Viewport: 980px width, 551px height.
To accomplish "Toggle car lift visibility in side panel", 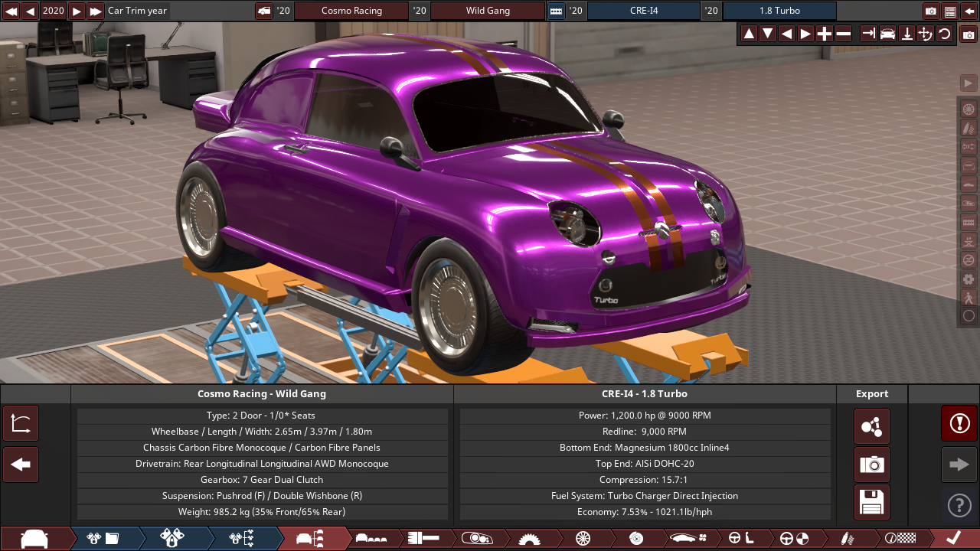I will (969, 240).
